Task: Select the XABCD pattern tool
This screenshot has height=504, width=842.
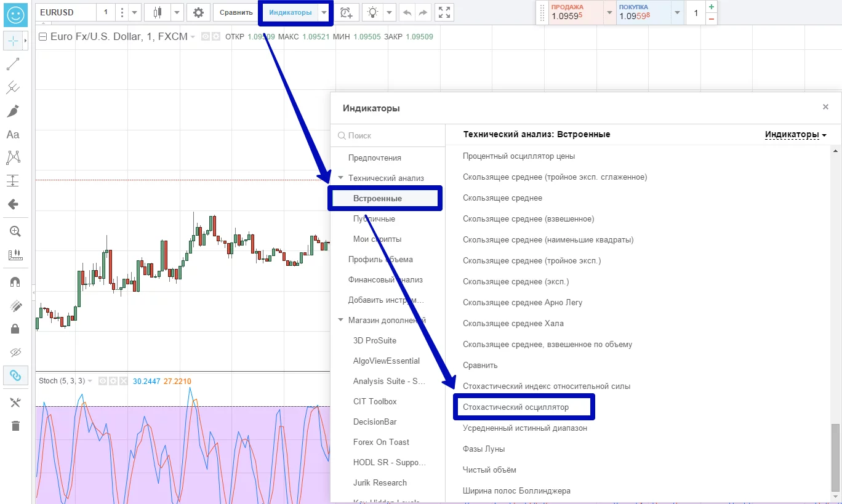Action: [14, 158]
